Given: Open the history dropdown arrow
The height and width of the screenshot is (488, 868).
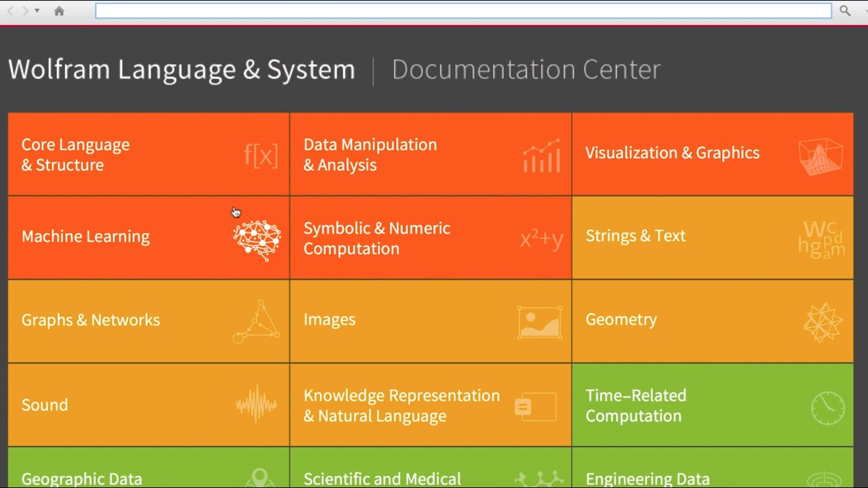Looking at the screenshot, I should tap(37, 11).
